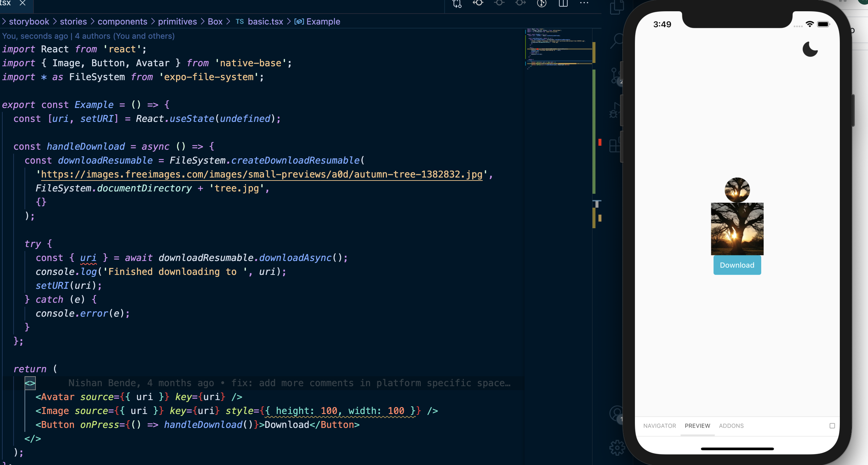
Task: Switch to the ADDONS tab
Action: 731,426
